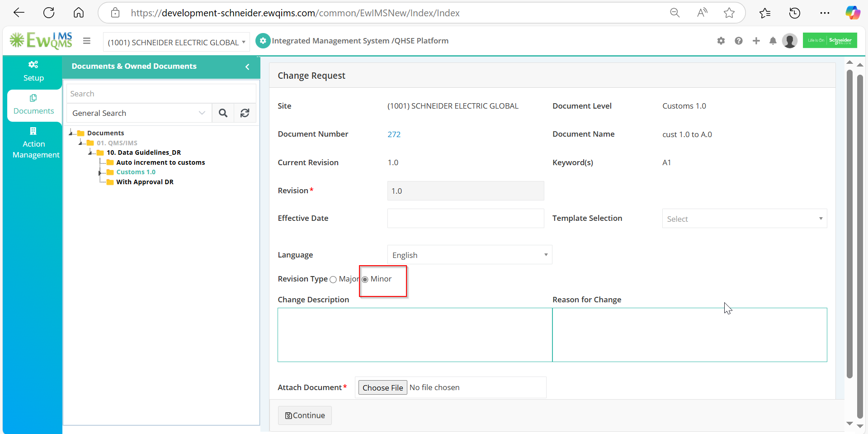Screen dimensions: 868x434
Task: Select the Major revision type radio
Action: coord(333,280)
